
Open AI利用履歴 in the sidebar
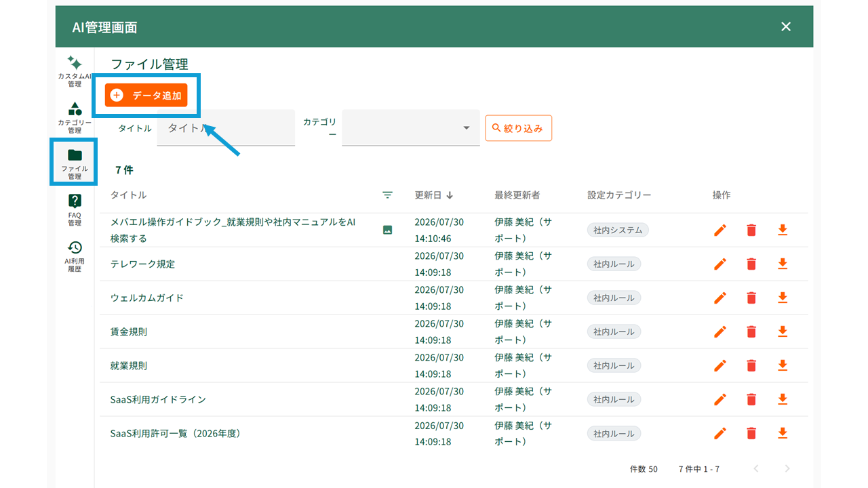pyautogui.click(x=75, y=256)
